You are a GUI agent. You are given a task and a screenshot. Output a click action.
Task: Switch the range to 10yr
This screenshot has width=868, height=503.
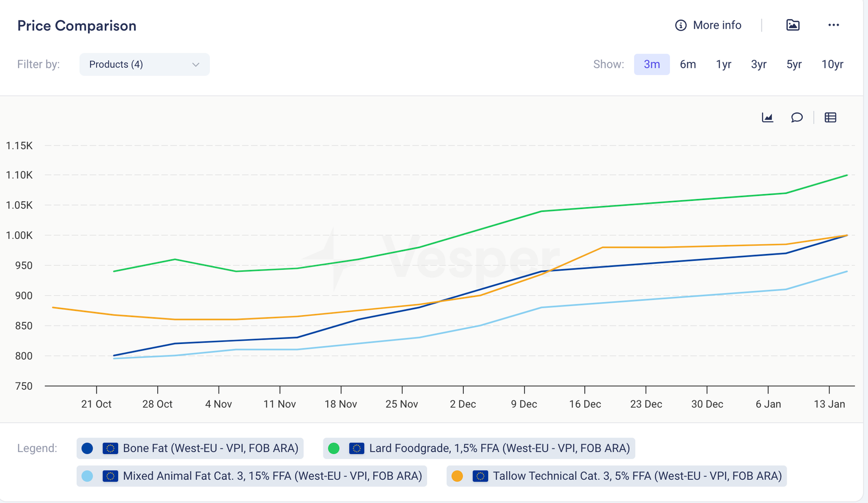(x=832, y=65)
